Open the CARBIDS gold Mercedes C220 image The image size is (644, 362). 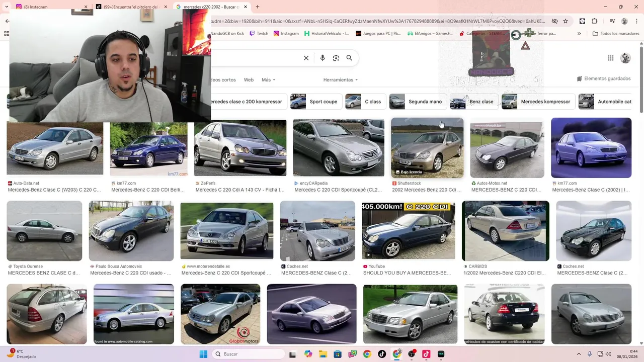coord(506,231)
